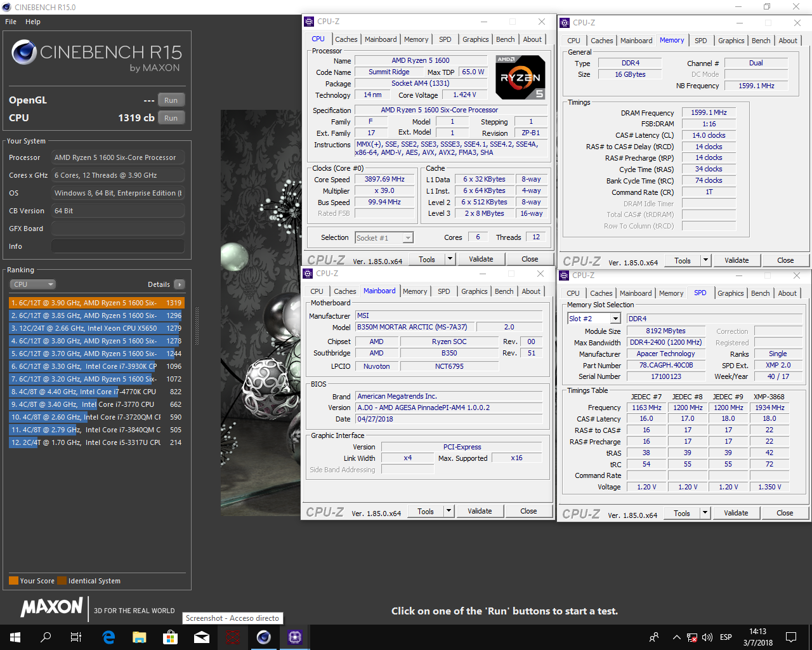Show hidden system tray icons
The image size is (812, 650).
pyautogui.click(x=676, y=637)
